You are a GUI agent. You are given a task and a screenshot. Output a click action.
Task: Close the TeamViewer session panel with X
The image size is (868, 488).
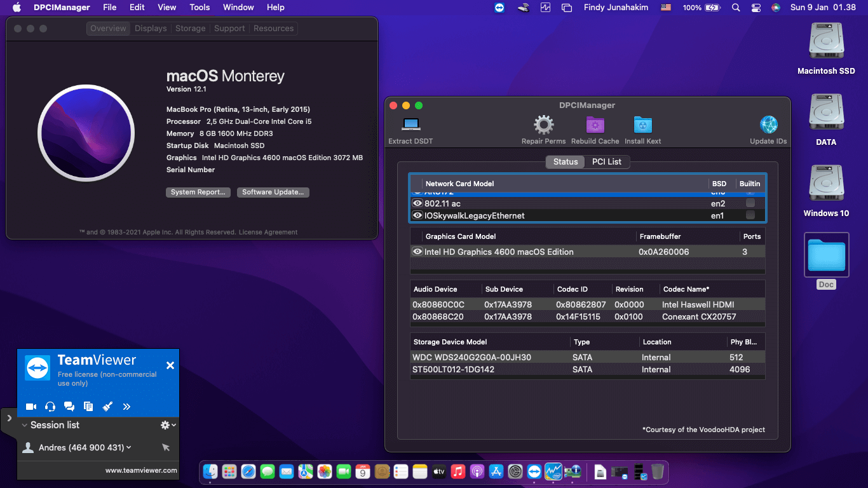click(x=170, y=365)
